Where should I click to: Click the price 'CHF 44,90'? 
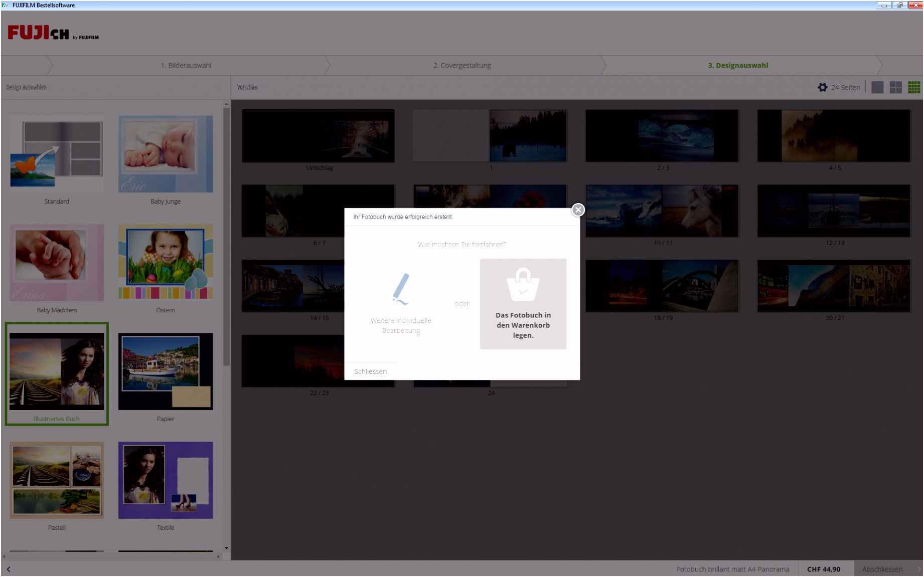pos(824,569)
